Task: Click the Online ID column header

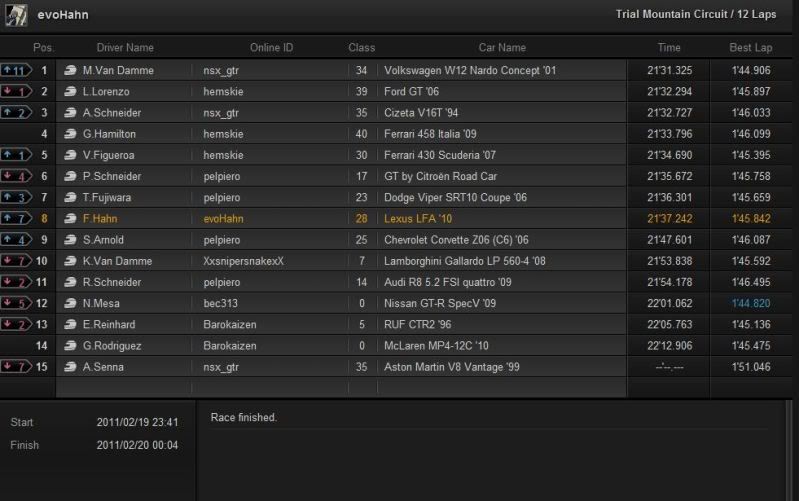Action: pos(272,48)
